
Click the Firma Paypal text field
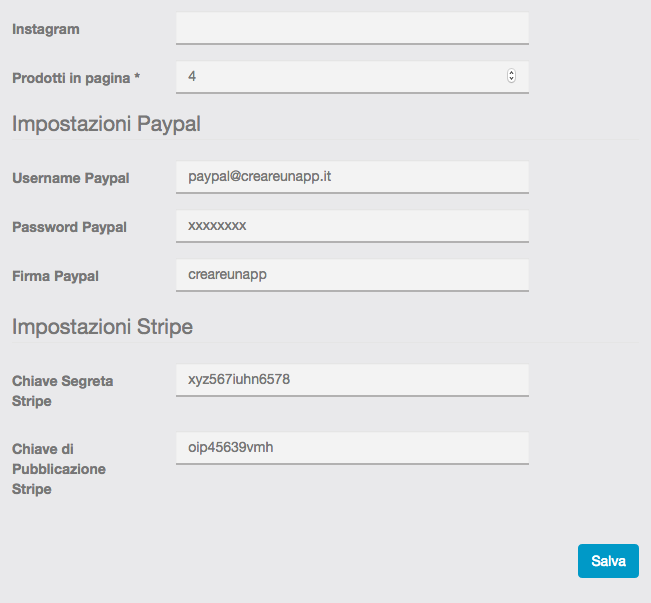point(351,274)
